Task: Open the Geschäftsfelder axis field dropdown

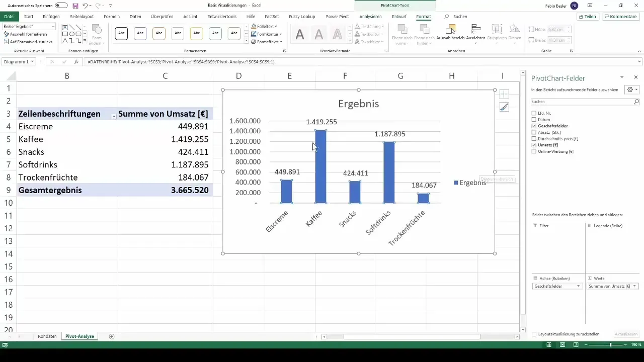Action: click(x=579, y=286)
